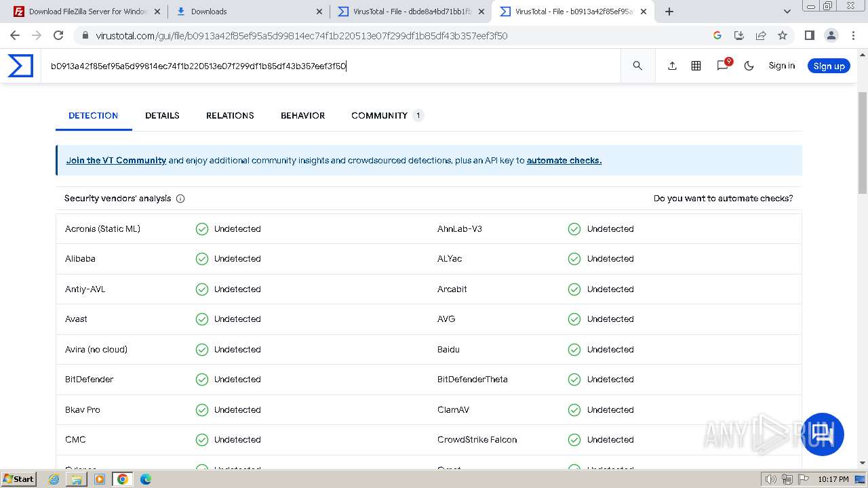Image resolution: width=868 pixels, height=488 pixels.
Task: Click Undetected check icon for Alibaba
Action: tap(202, 259)
